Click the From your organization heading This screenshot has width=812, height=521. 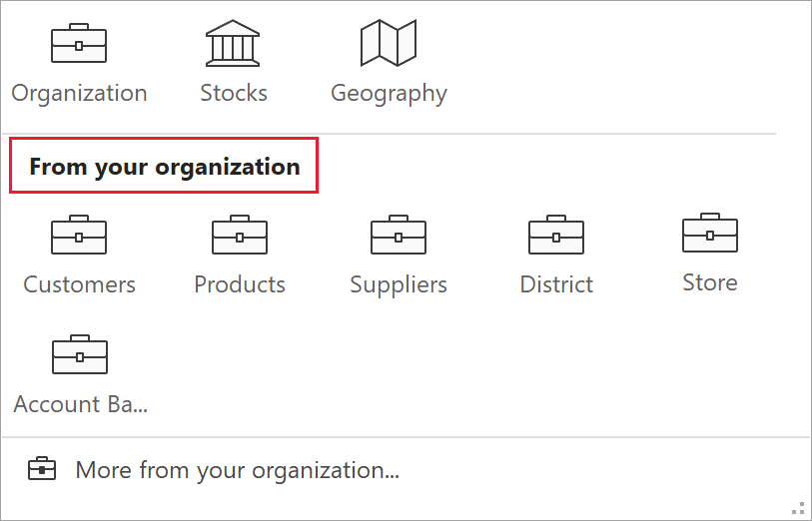click(x=165, y=167)
